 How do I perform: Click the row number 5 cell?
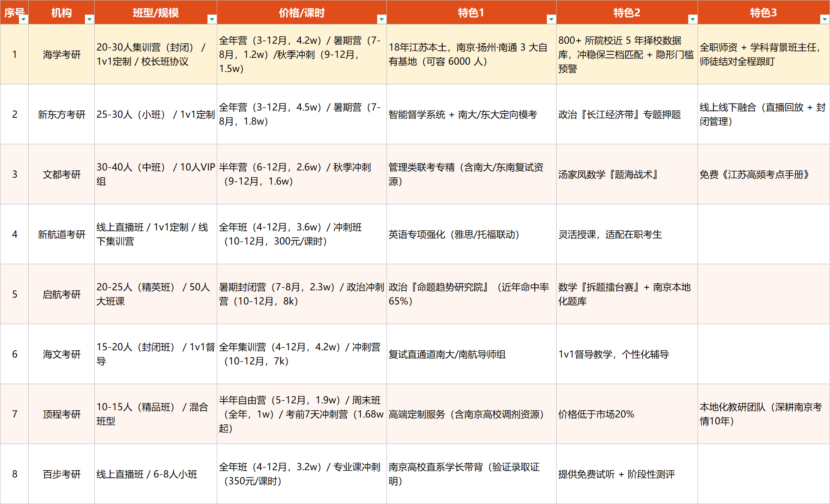pyautogui.click(x=15, y=294)
